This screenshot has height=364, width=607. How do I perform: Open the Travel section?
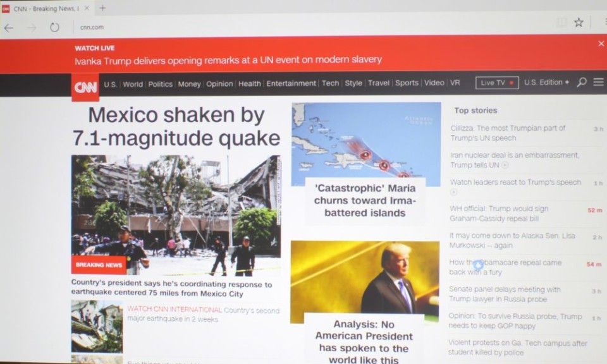tap(379, 83)
